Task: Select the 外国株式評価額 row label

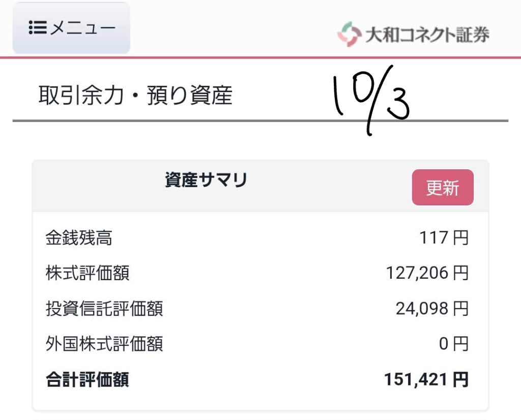Action: coord(104,344)
